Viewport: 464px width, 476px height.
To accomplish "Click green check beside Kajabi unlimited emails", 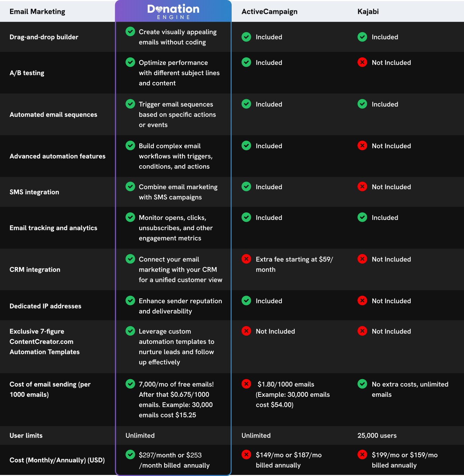I will click(x=362, y=384).
